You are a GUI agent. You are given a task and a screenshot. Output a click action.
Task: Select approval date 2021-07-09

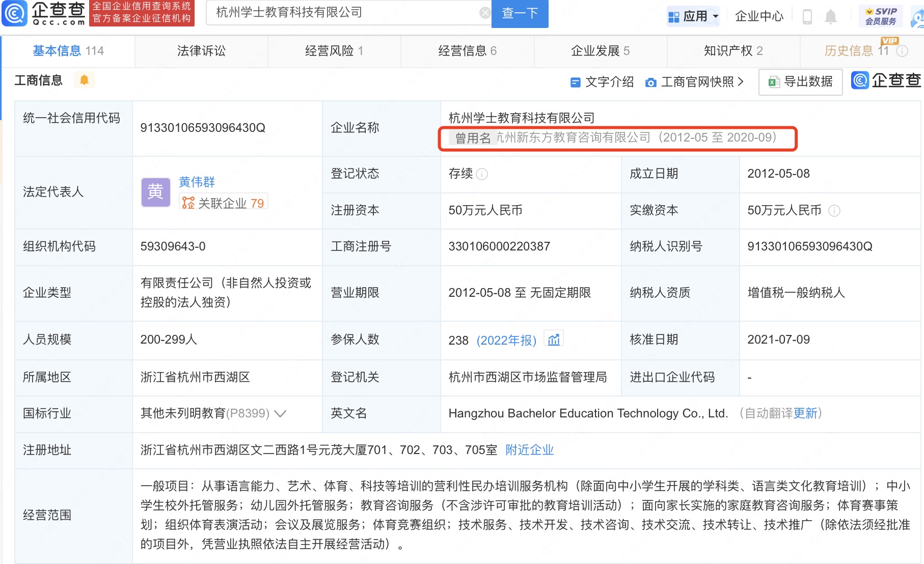point(778,340)
